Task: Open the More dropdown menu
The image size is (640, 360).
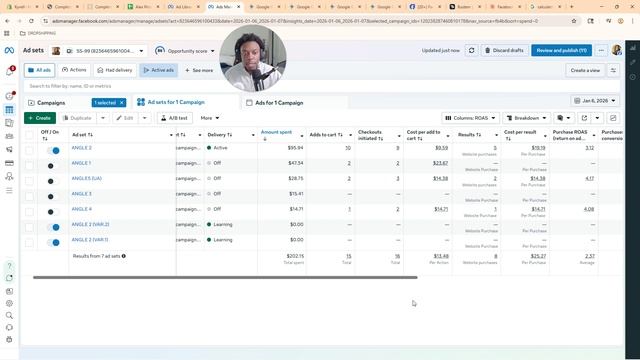Action: coord(210,118)
